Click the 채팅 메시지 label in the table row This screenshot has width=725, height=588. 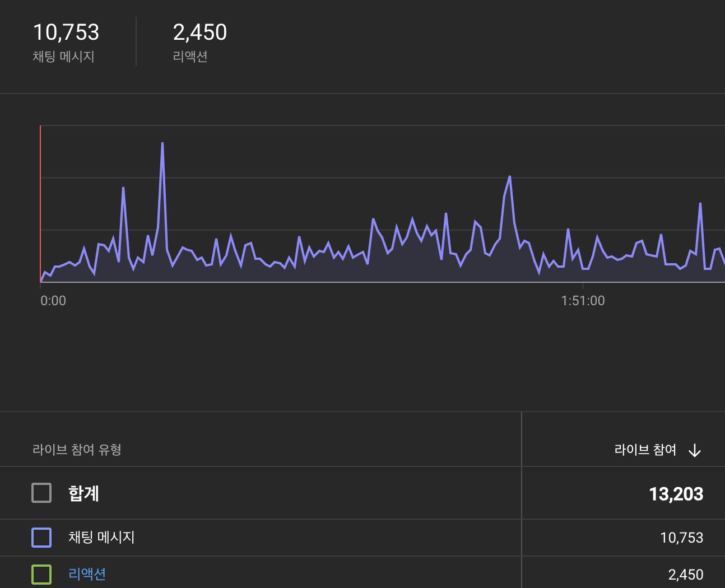[x=101, y=538]
